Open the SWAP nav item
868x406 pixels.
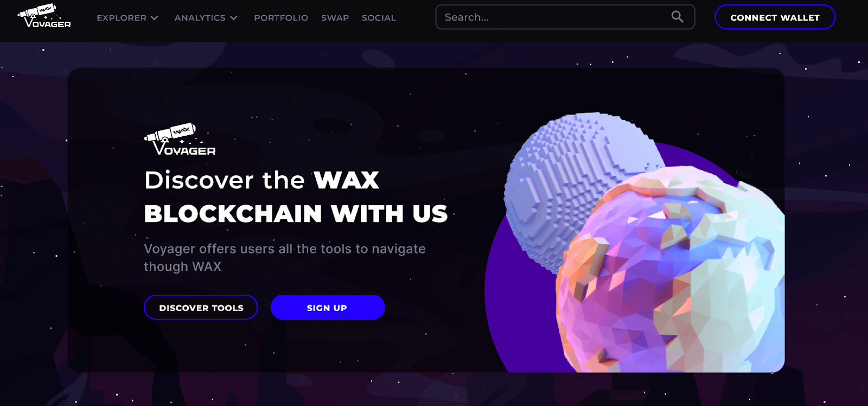[335, 18]
